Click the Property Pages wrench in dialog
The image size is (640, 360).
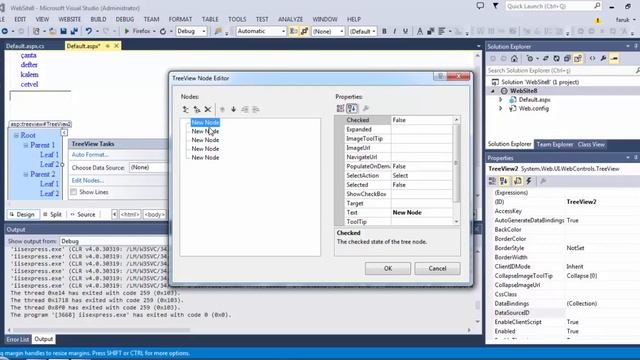click(366, 108)
